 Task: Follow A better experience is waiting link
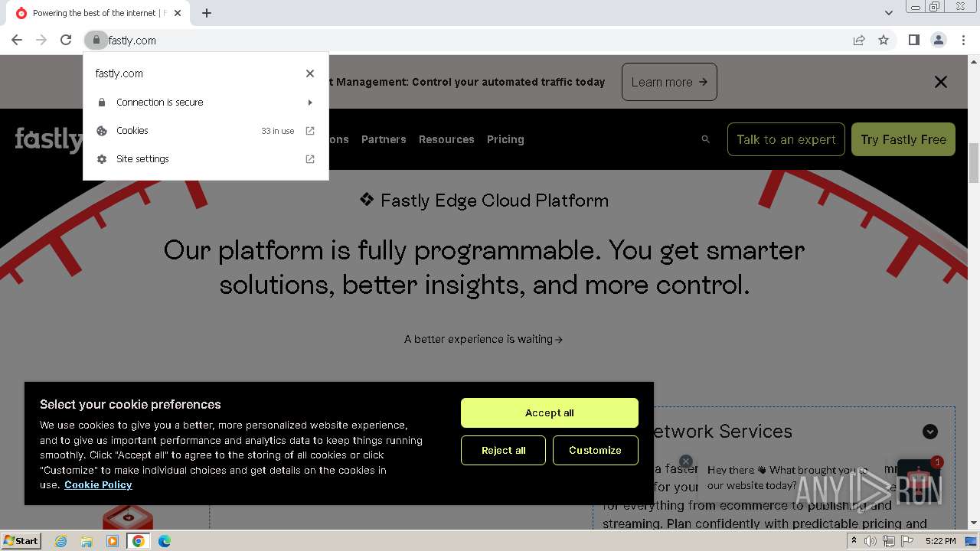pyautogui.click(x=483, y=339)
